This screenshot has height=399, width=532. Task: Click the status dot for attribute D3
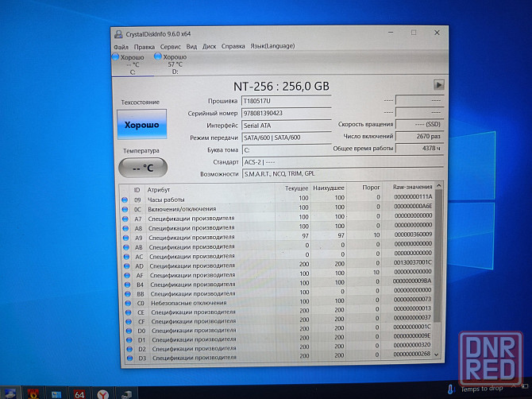coord(129,358)
